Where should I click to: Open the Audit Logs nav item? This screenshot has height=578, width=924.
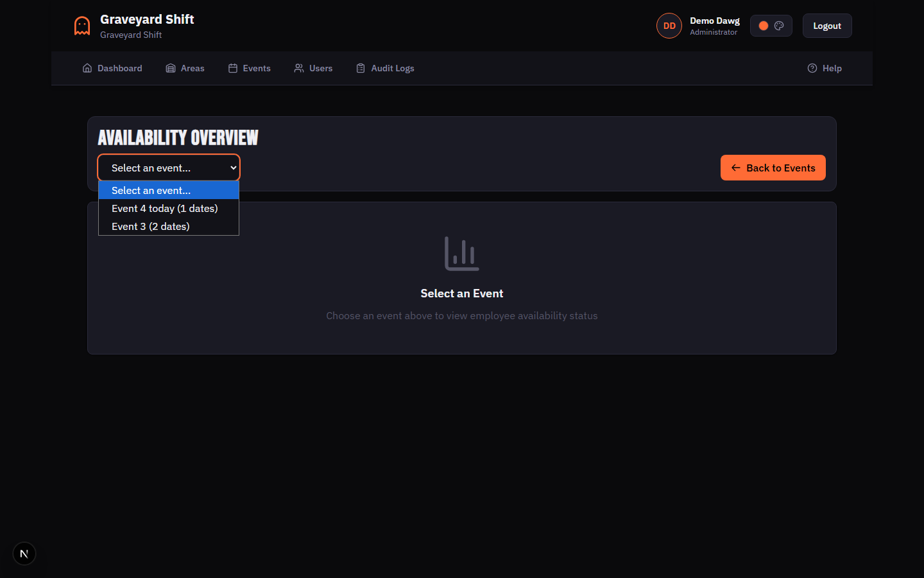(392, 68)
